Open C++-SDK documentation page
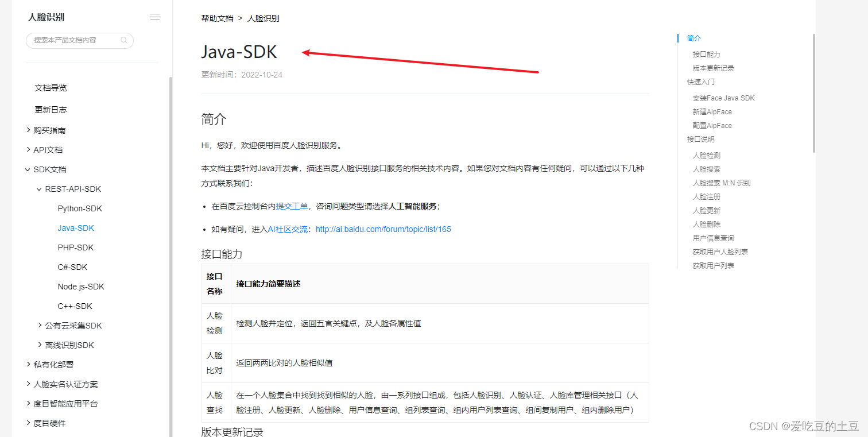Viewport: 868px width, 437px height. (75, 306)
